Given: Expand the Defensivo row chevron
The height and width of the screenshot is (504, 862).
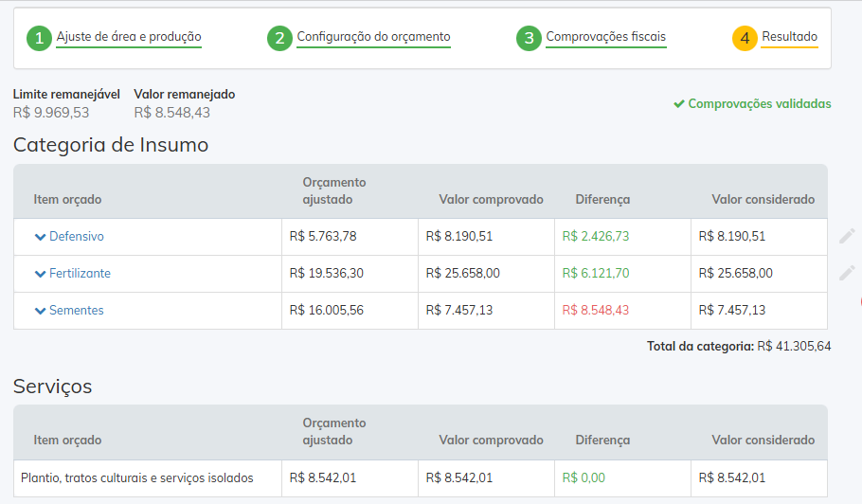Looking at the screenshot, I should pos(40,237).
